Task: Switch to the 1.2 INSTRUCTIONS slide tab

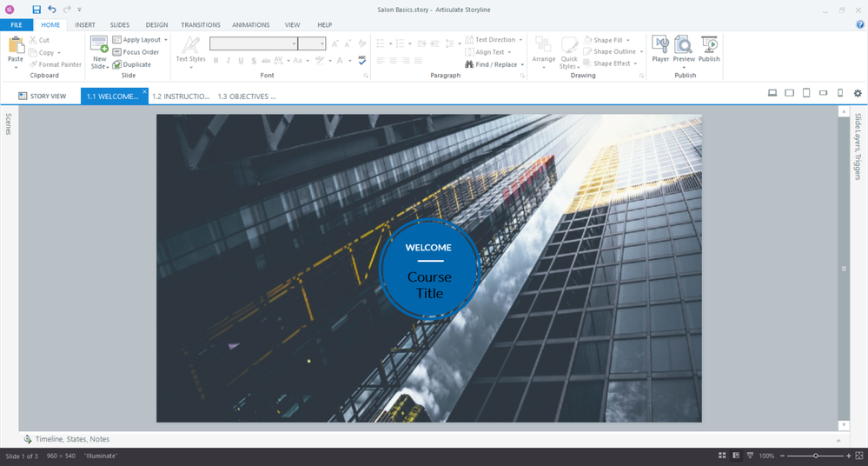Action: pyautogui.click(x=181, y=97)
